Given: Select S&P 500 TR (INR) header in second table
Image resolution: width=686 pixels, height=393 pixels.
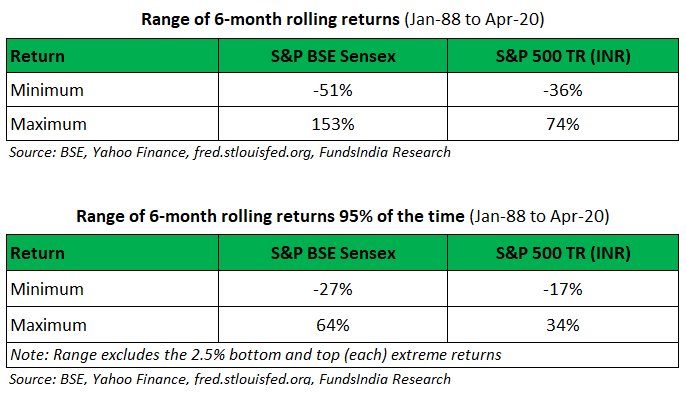Looking at the screenshot, I should (563, 253).
